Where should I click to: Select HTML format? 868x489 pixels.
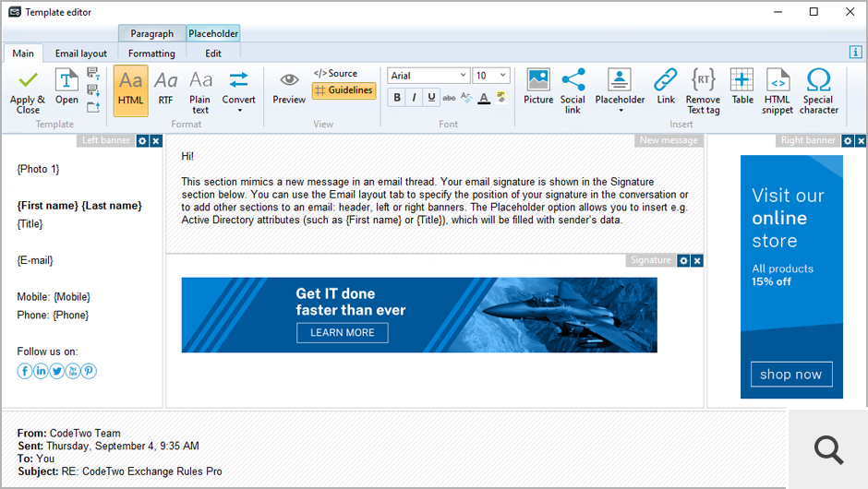click(x=130, y=90)
